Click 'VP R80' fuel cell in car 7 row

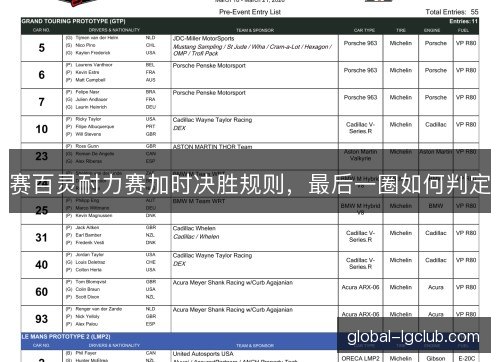466,97
